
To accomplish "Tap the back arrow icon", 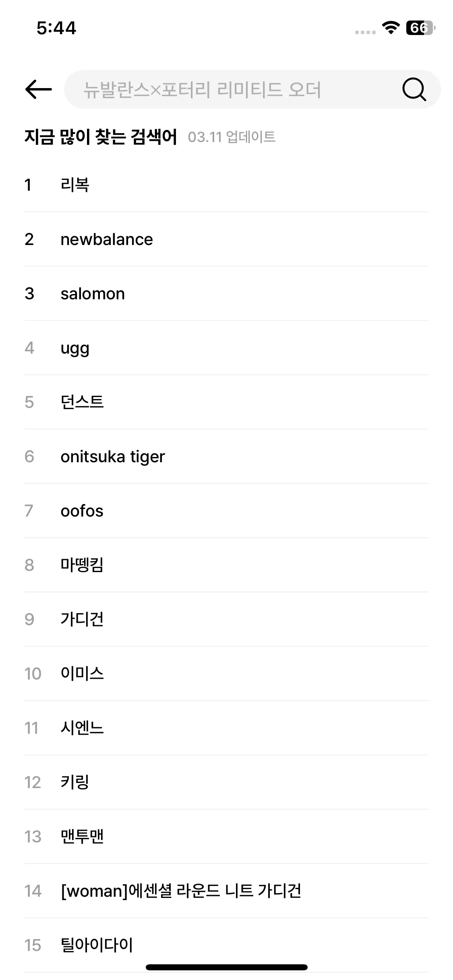I will [38, 89].
